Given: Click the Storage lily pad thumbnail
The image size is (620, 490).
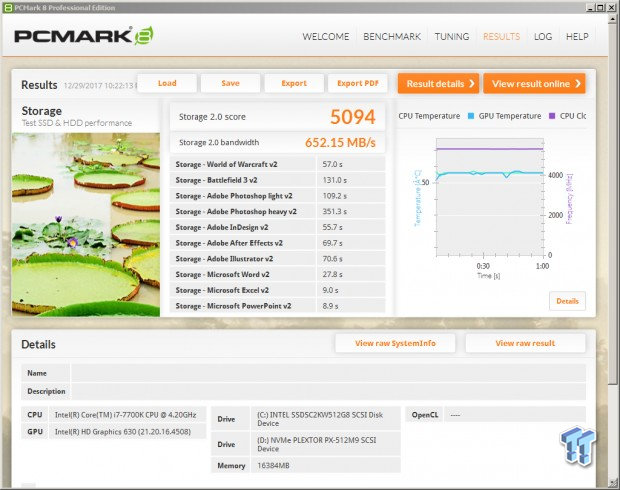Looking at the screenshot, I should pos(86,224).
